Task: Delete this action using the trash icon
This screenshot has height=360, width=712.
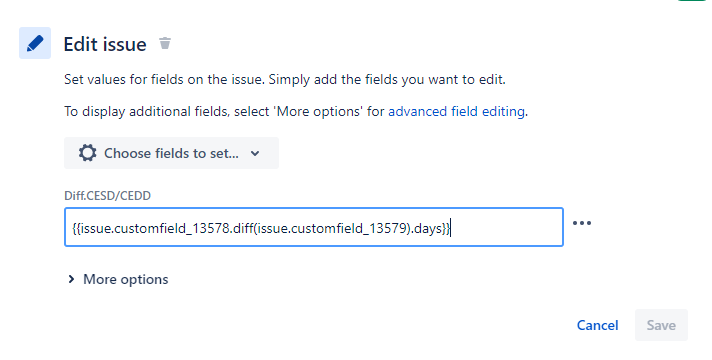Action: point(165,43)
